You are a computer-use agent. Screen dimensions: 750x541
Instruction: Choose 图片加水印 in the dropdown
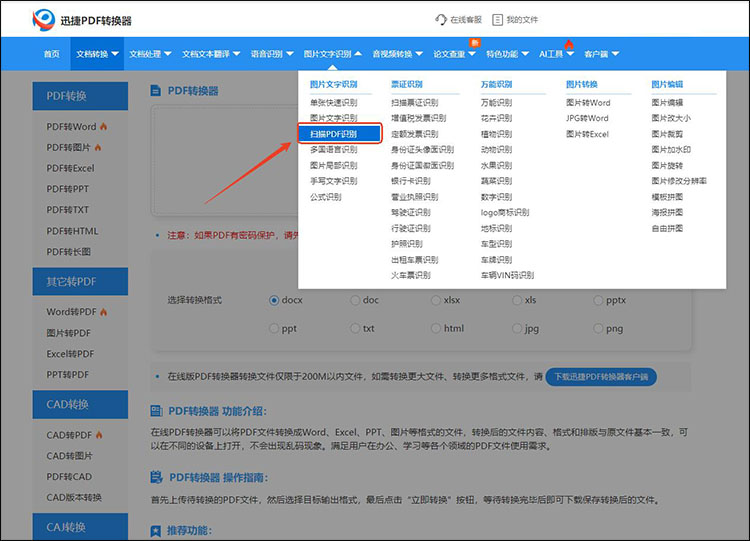click(671, 150)
